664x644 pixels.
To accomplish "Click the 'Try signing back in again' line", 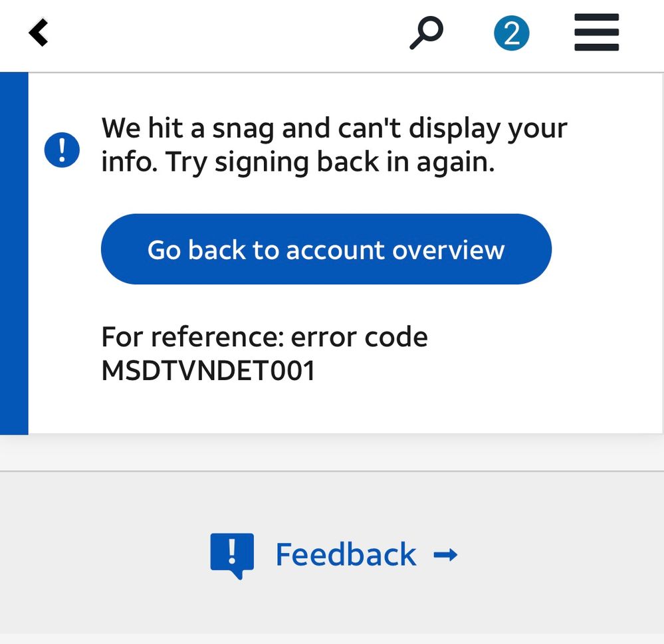I will pyautogui.click(x=298, y=162).
